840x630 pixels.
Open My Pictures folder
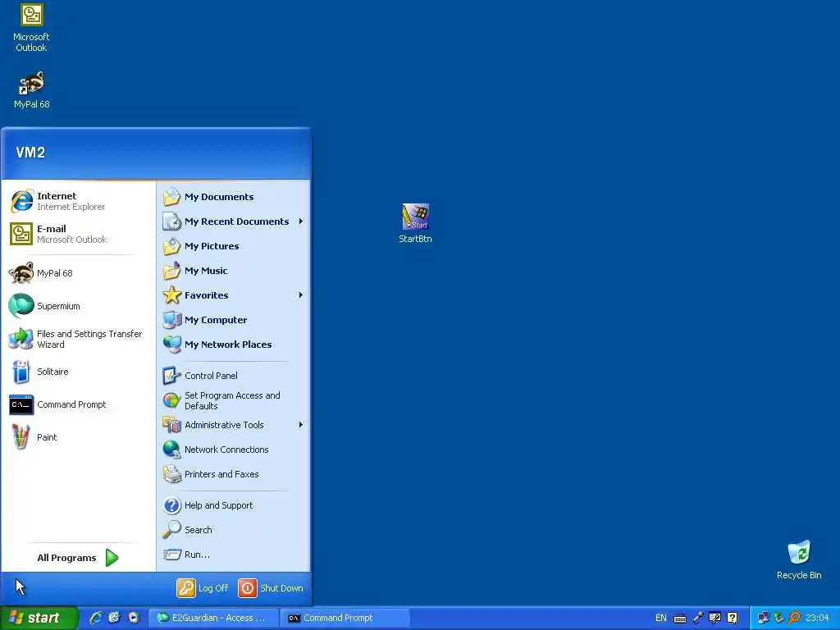tap(234, 246)
